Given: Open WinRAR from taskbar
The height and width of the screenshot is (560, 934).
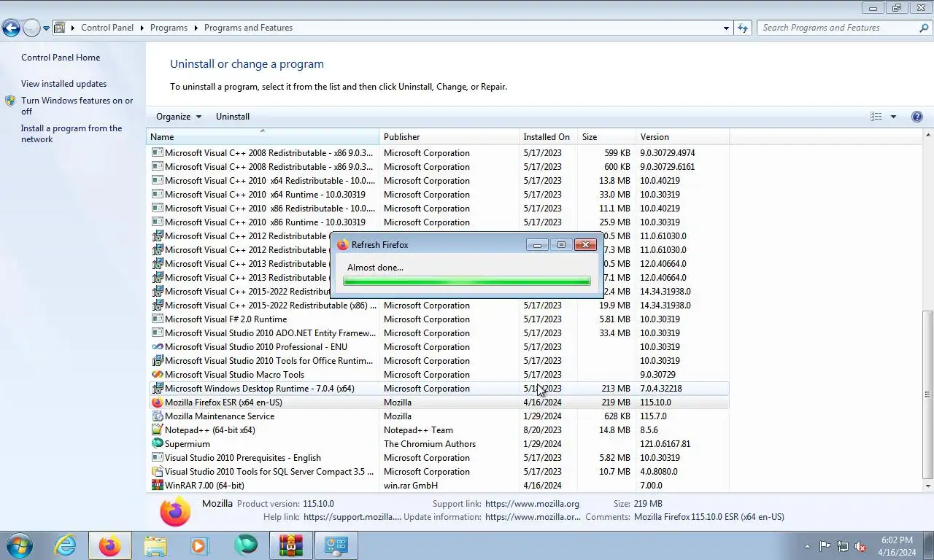Looking at the screenshot, I should (x=291, y=545).
